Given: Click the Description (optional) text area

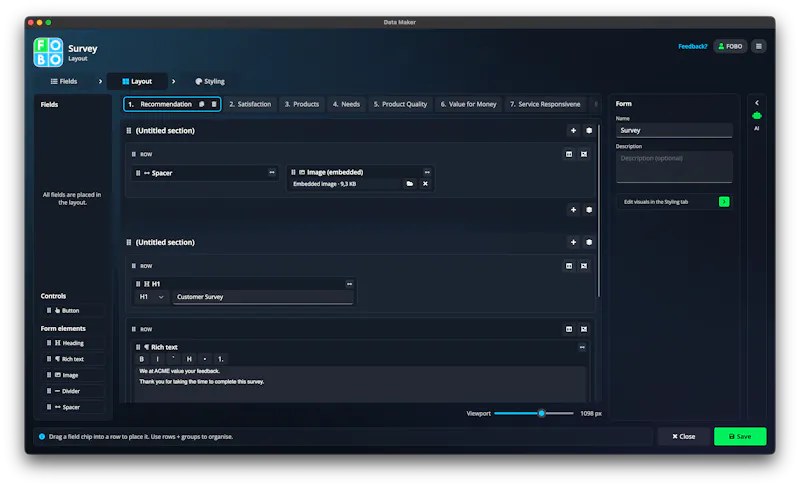Looking at the screenshot, I should pyautogui.click(x=673, y=167).
